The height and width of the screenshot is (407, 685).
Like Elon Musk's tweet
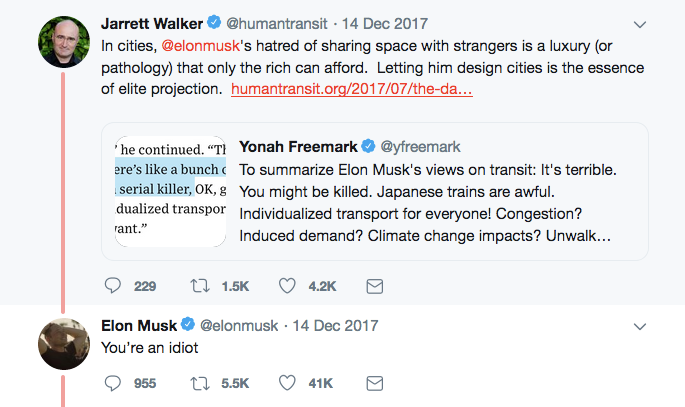coord(287,383)
